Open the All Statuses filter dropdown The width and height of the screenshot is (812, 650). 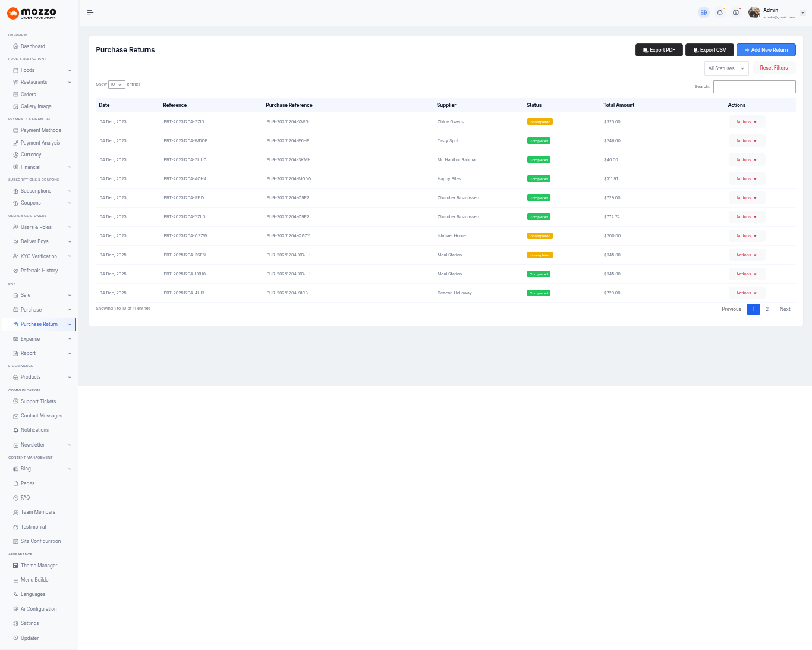[726, 68]
